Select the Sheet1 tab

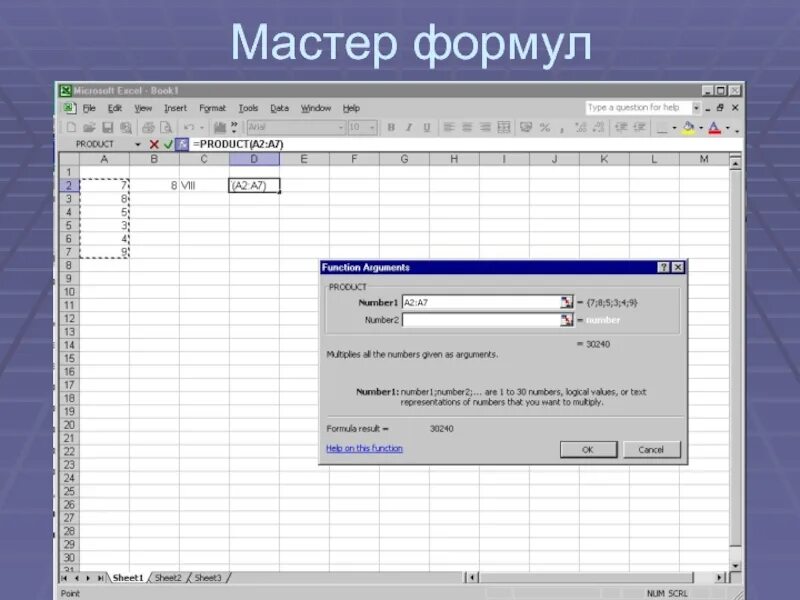(x=128, y=578)
